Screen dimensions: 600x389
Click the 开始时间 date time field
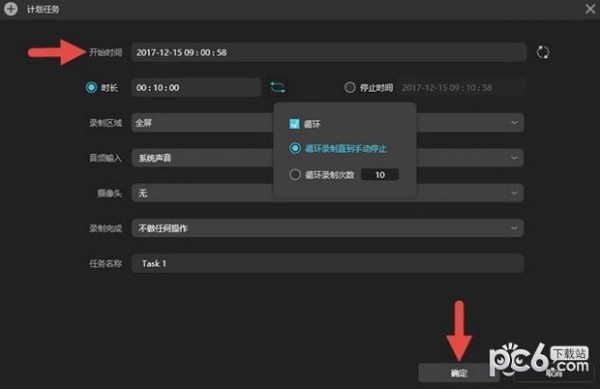click(x=329, y=52)
